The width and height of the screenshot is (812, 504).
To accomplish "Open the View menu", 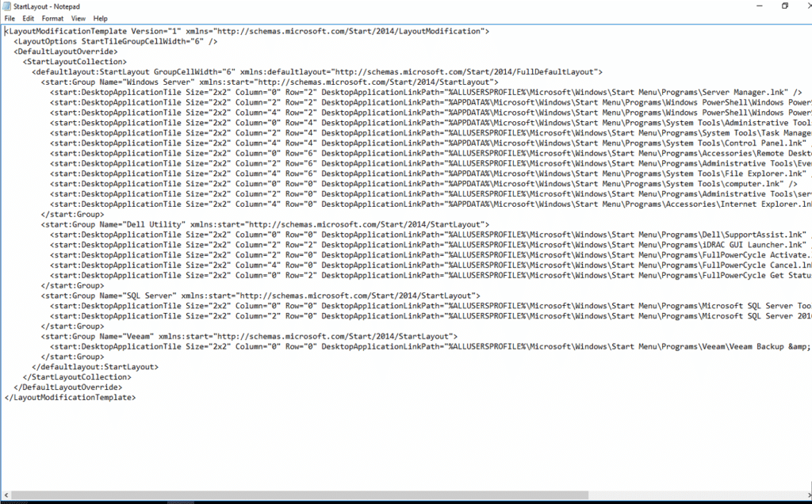I will tap(79, 17).
